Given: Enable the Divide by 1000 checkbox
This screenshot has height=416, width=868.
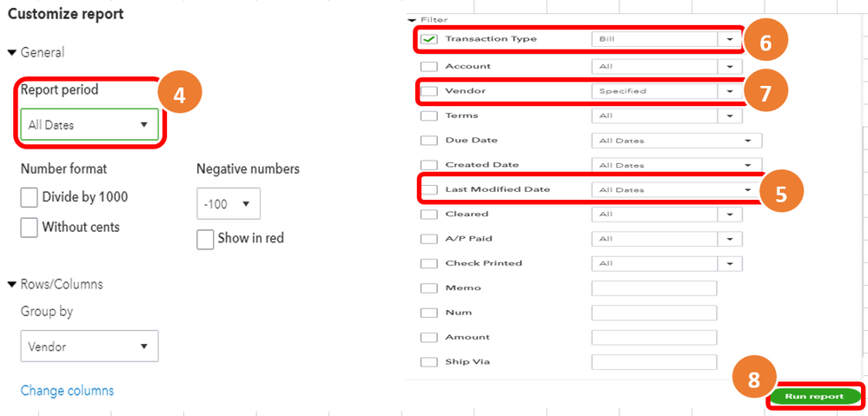Looking at the screenshot, I should (30, 197).
